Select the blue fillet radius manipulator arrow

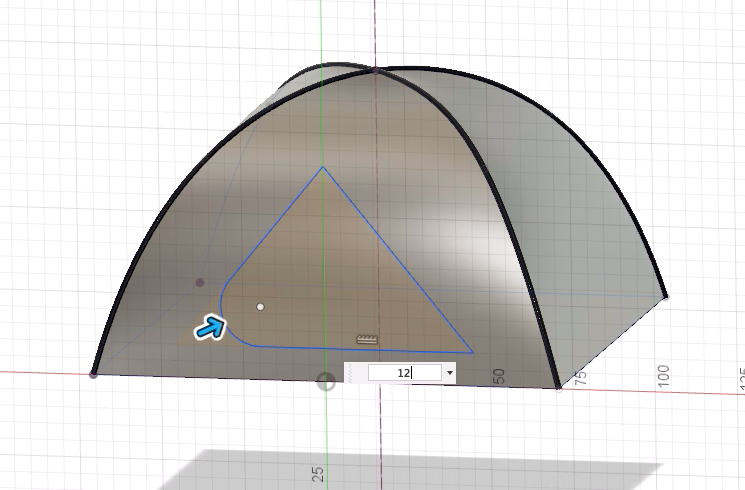[210, 327]
